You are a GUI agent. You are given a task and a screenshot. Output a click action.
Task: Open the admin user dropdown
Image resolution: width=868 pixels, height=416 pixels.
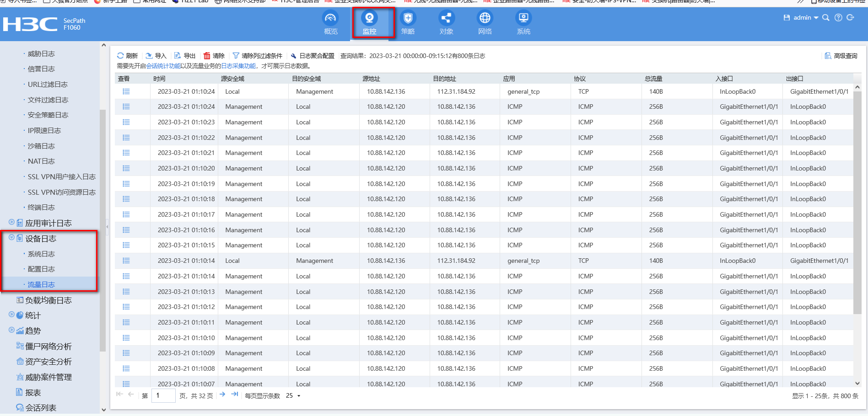[806, 18]
